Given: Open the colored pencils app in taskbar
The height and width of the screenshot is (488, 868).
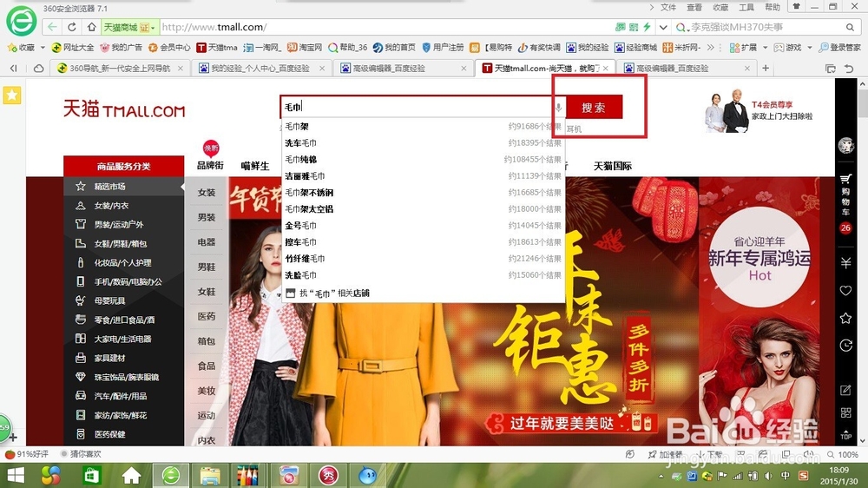Looking at the screenshot, I should pos(247,475).
